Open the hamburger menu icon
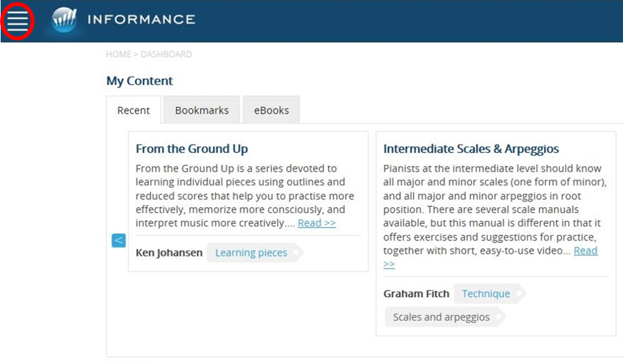 click(x=18, y=20)
